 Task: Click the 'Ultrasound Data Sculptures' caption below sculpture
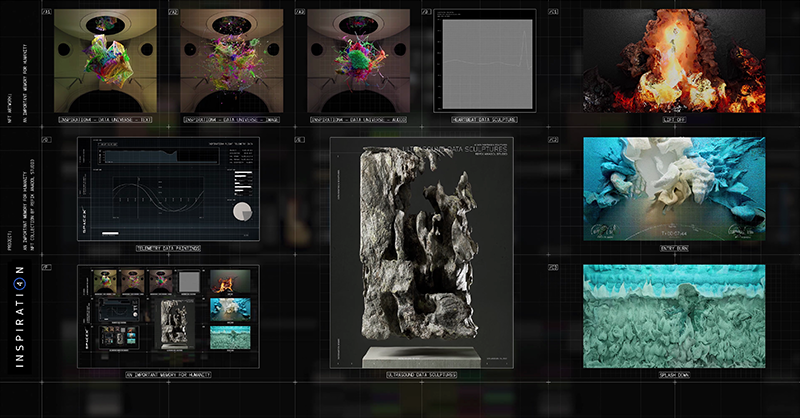tap(421, 375)
